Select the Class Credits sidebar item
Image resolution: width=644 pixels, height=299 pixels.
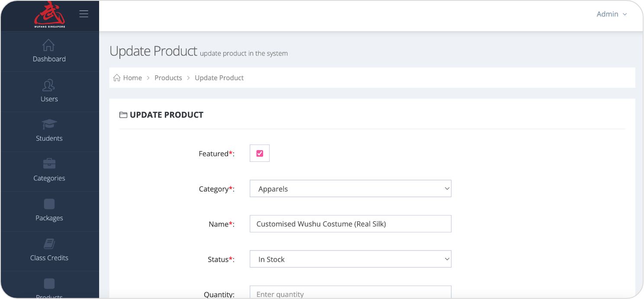49,251
